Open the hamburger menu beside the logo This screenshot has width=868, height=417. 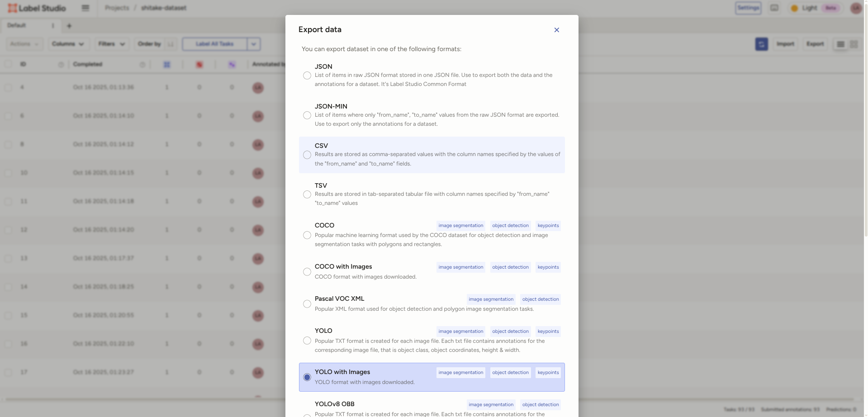click(85, 8)
